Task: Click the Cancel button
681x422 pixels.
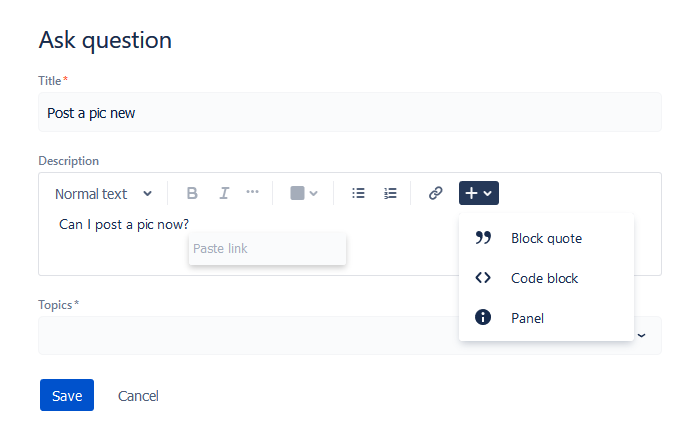Action: point(138,396)
